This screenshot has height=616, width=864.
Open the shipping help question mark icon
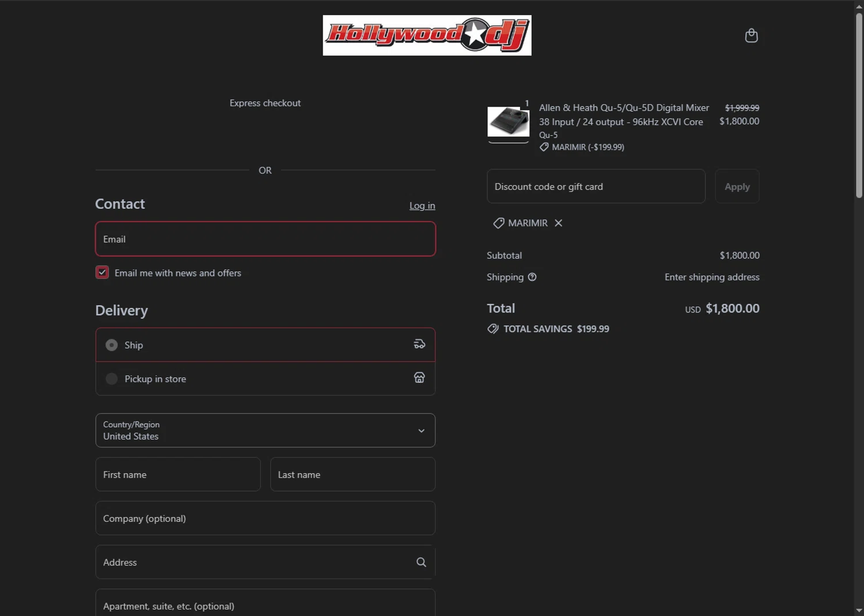coord(532,277)
